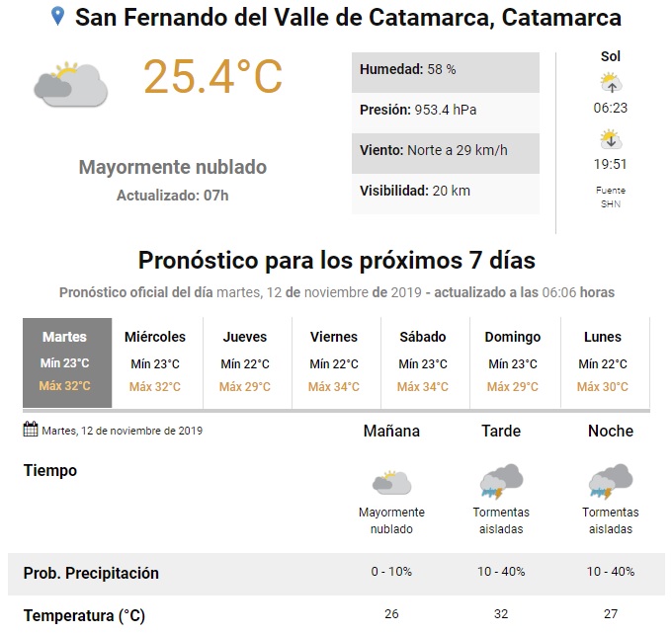Click the Noche isolated storms icon
672x634 pixels.
[611, 482]
